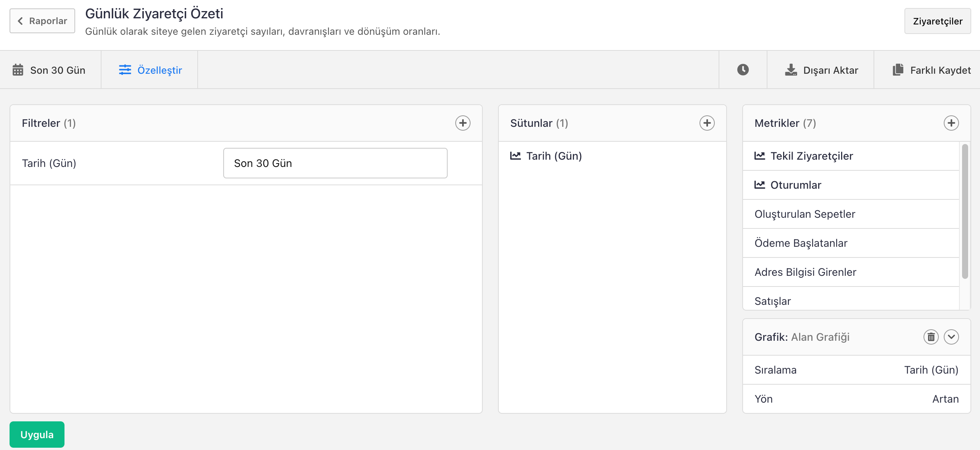This screenshot has height=450, width=980.
Task: Click the plus icon in Filtreler panel
Action: click(463, 123)
